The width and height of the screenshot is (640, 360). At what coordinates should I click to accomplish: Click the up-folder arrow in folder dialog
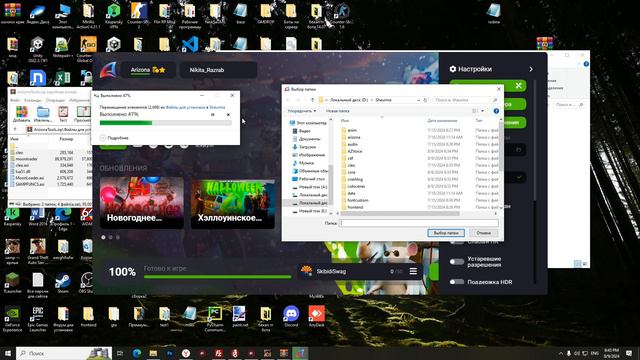(x=312, y=100)
